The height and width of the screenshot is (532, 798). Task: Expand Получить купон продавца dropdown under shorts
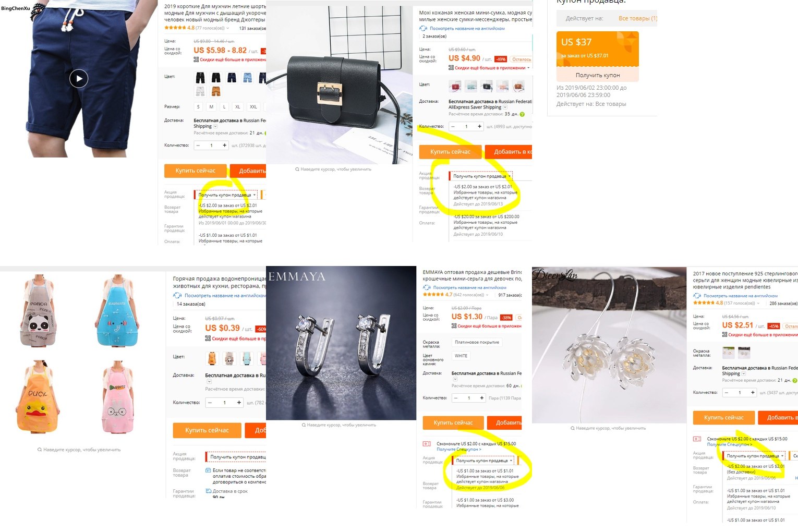point(226,195)
